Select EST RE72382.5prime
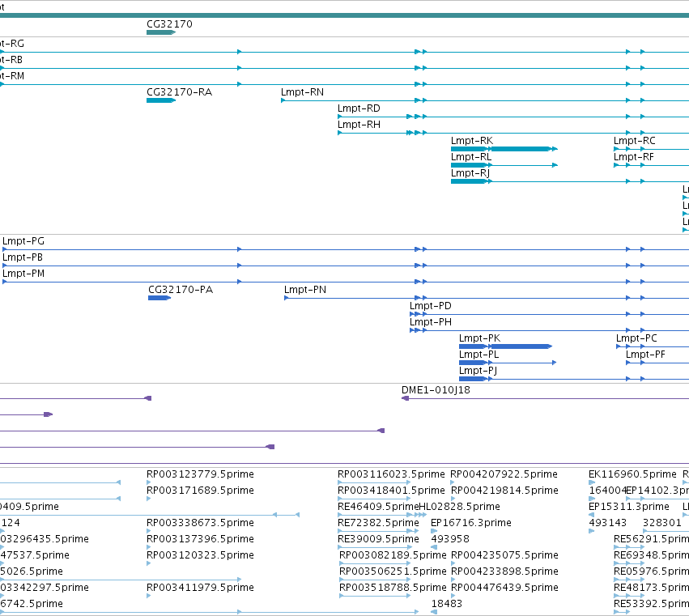Viewport: 689px width, 616px height. [x=378, y=523]
